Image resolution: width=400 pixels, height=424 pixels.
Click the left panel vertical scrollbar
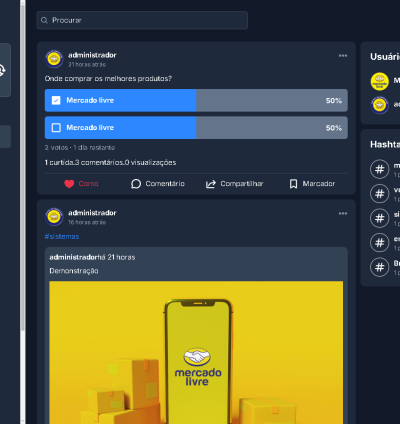pos(23,167)
